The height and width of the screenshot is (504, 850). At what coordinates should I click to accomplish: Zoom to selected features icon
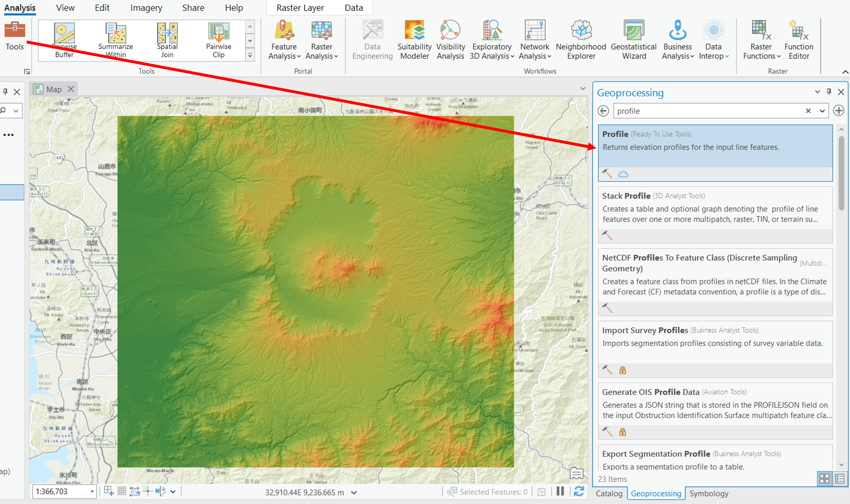[451, 492]
